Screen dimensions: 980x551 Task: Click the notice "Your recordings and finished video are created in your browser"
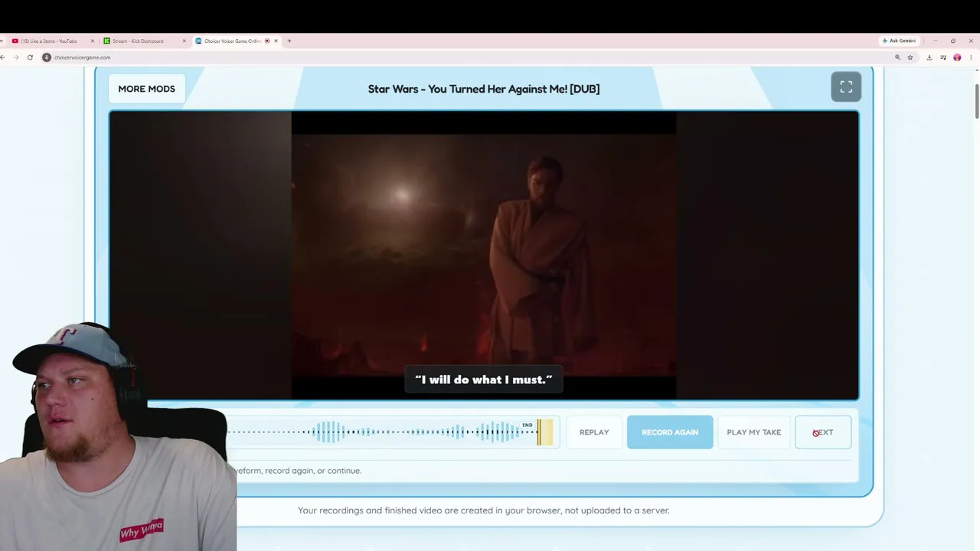coord(484,510)
